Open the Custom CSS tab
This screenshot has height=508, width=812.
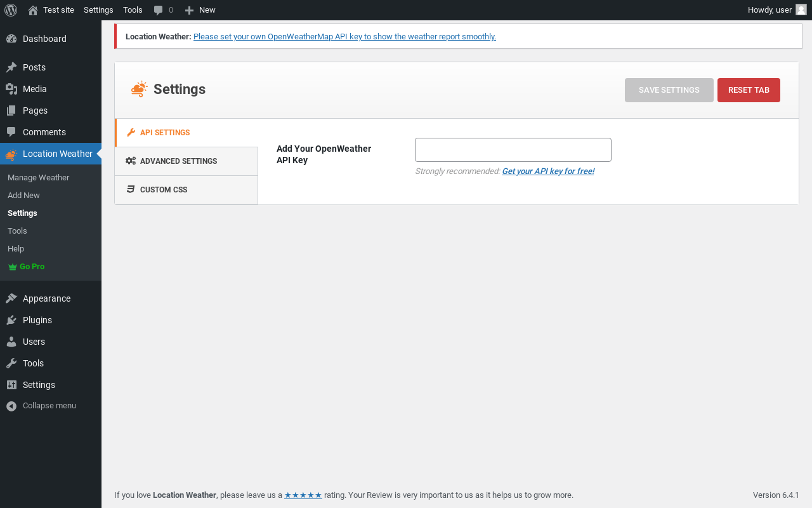click(164, 190)
